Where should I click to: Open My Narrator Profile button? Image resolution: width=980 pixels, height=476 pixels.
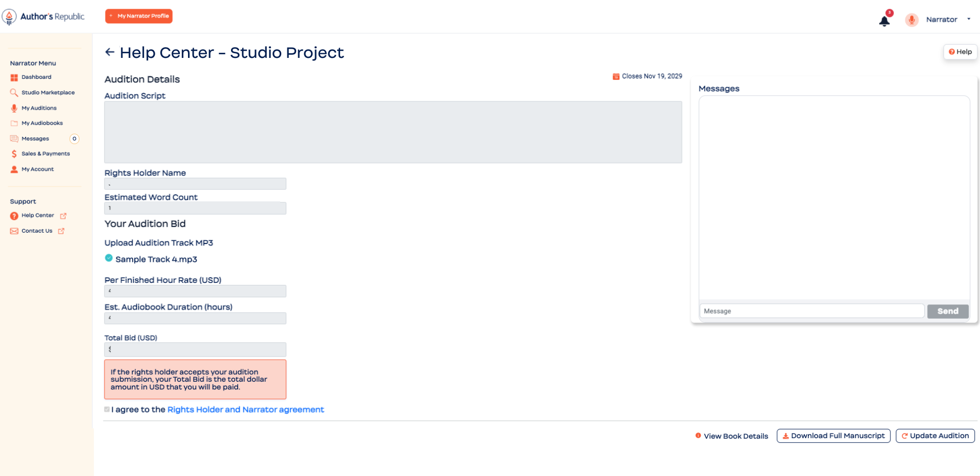pyautogui.click(x=139, y=16)
